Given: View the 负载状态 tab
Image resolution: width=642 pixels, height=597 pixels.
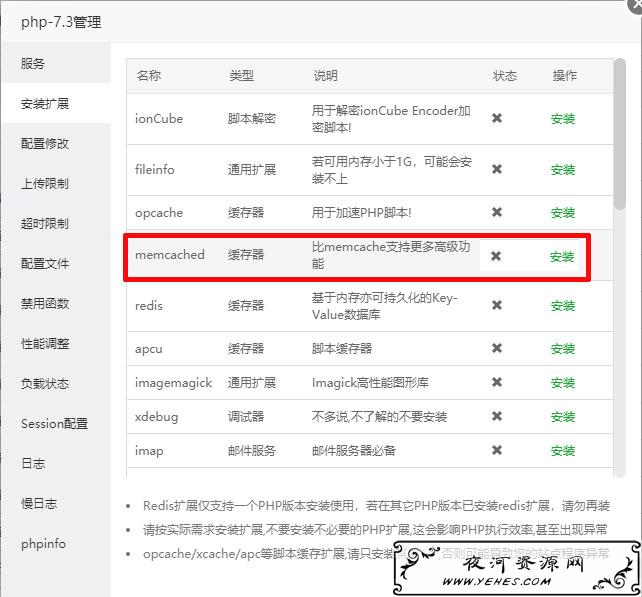Looking at the screenshot, I should [x=56, y=384].
